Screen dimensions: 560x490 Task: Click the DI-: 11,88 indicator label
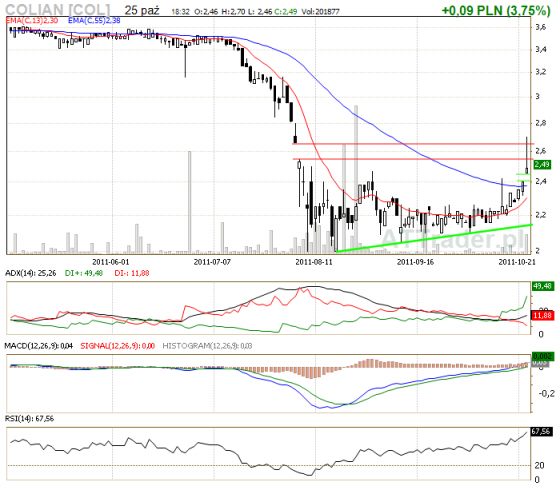pos(132,273)
